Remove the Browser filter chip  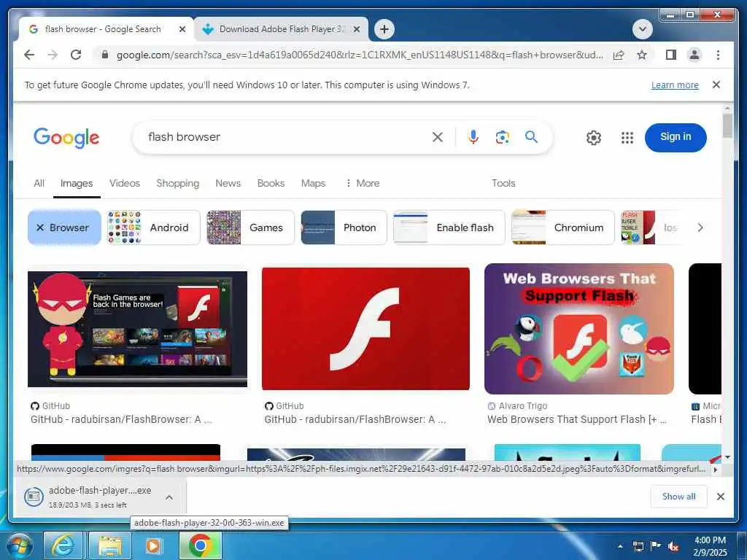click(x=64, y=227)
